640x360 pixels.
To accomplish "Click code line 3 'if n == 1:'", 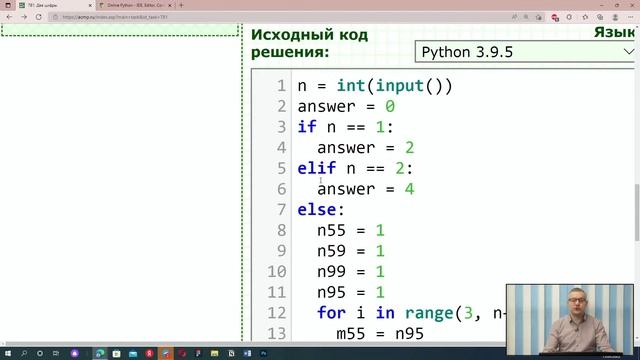I will (345, 127).
